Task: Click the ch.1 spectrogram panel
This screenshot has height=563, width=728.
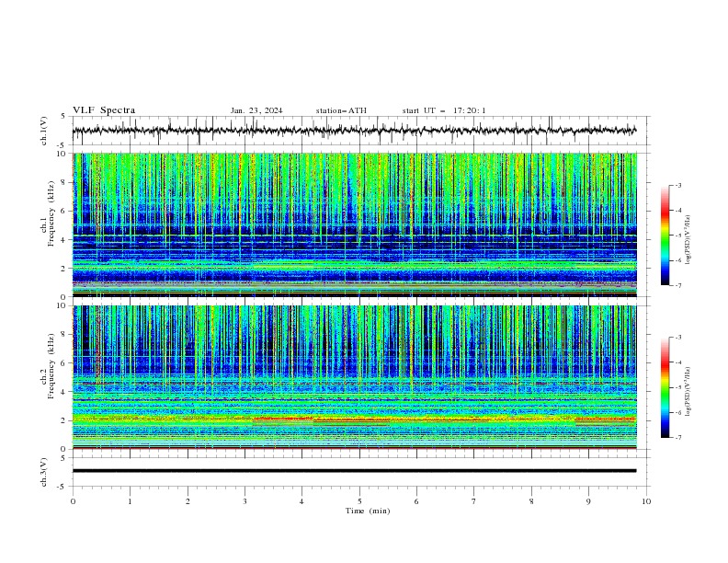Action: (x=354, y=224)
